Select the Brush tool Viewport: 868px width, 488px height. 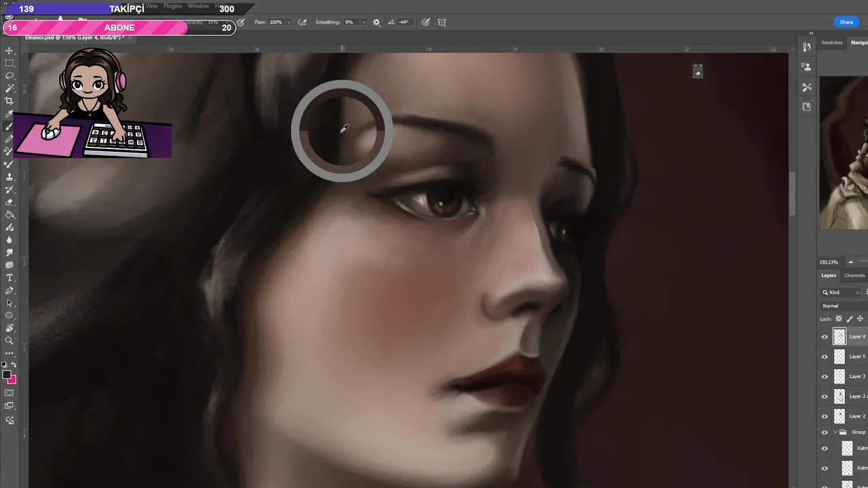(x=9, y=127)
